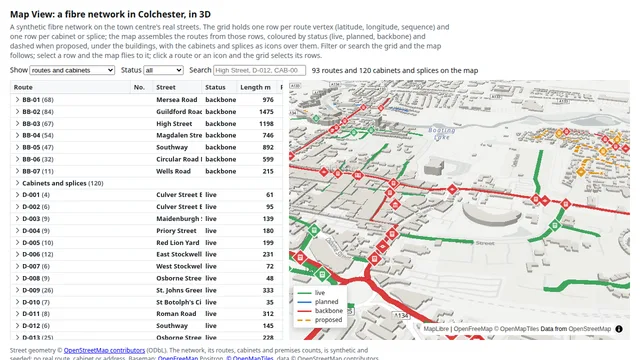The width and height of the screenshot is (640, 360).
Task: Open the Status 'all' dropdown
Action: click(x=163, y=70)
